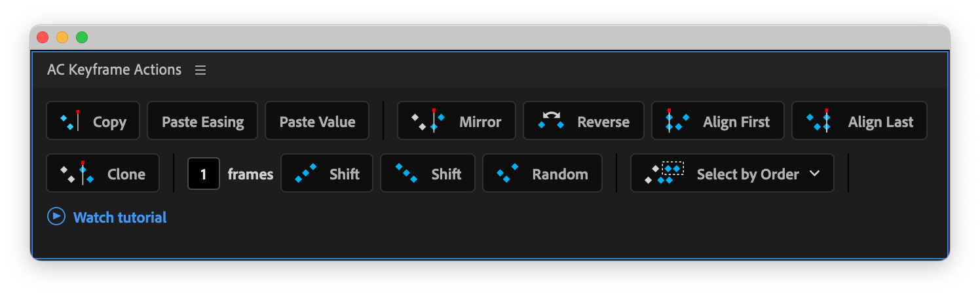
Task: Click the descending Shift keyframes button
Action: (x=427, y=174)
